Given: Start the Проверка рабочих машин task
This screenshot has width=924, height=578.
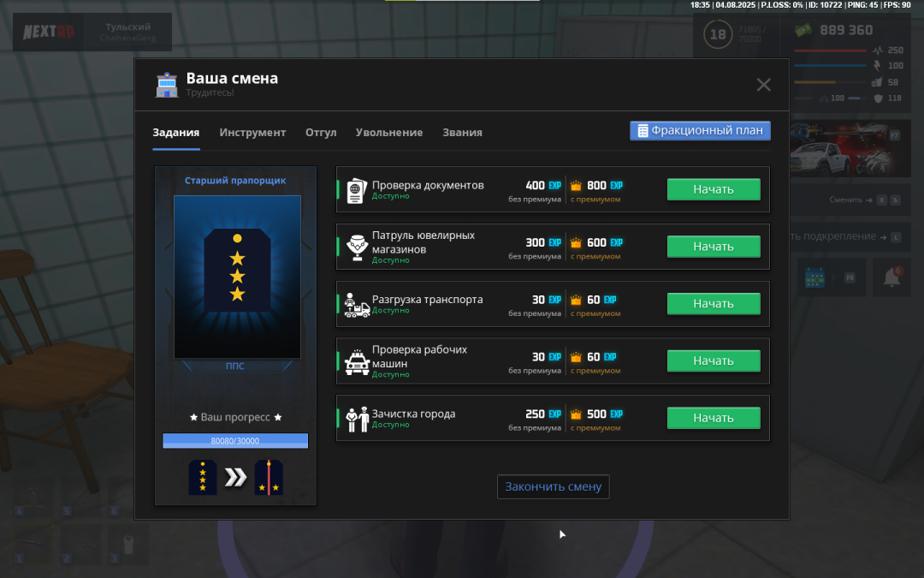Looking at the screenshot, I should point(714,361).
